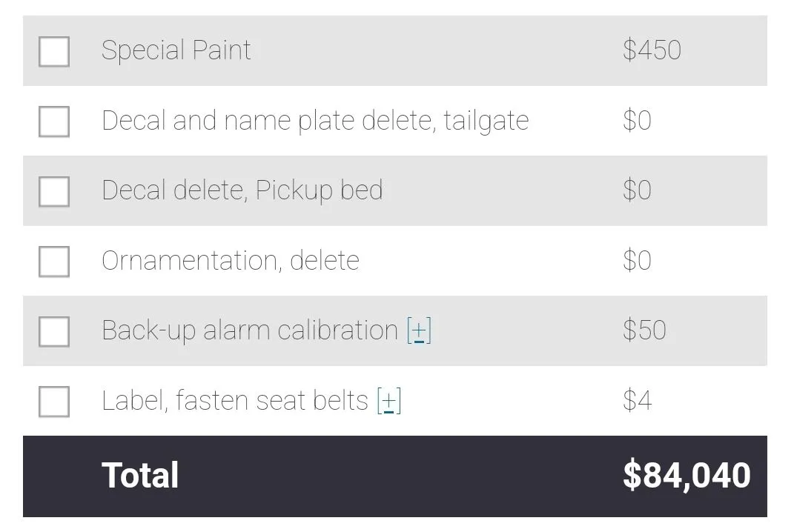Click the Decal delete, Pickup bed label
This screenshot has width=794, height=532.
[x=242, y=191]
